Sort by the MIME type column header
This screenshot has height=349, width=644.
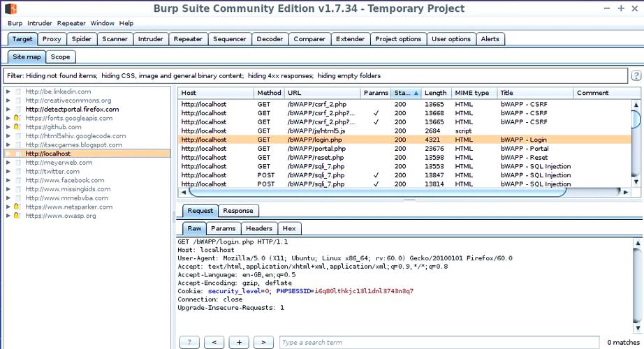pyautogui.click(x=474, y=93)
